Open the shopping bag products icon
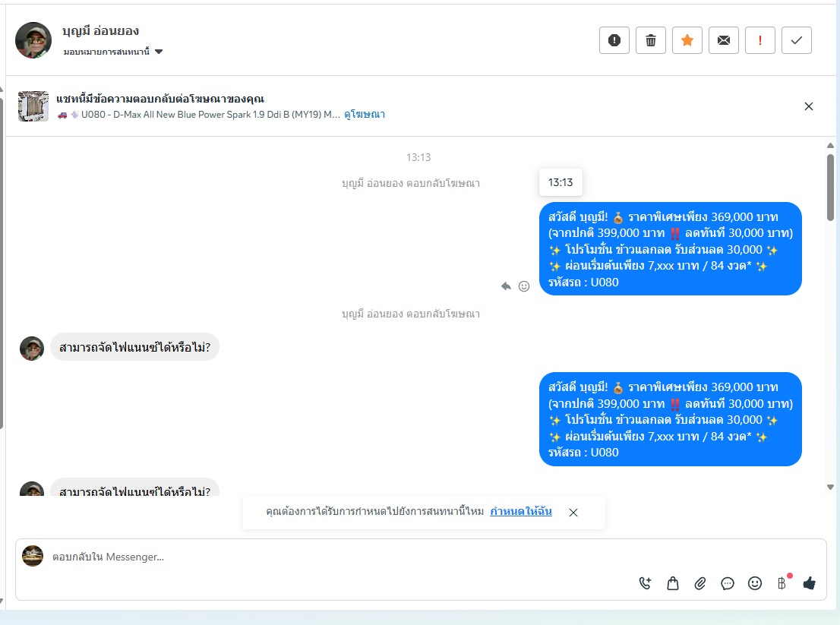 673,583
